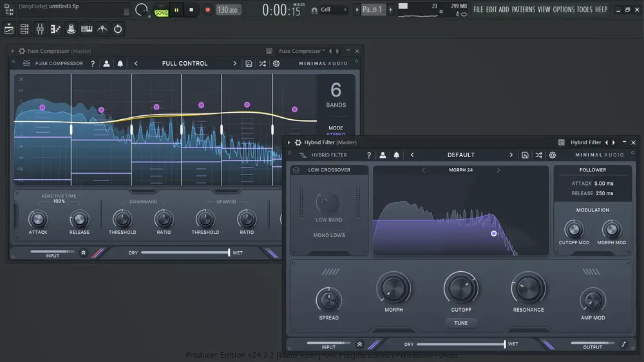Open the Cell snap dropdown

[334, 10]
